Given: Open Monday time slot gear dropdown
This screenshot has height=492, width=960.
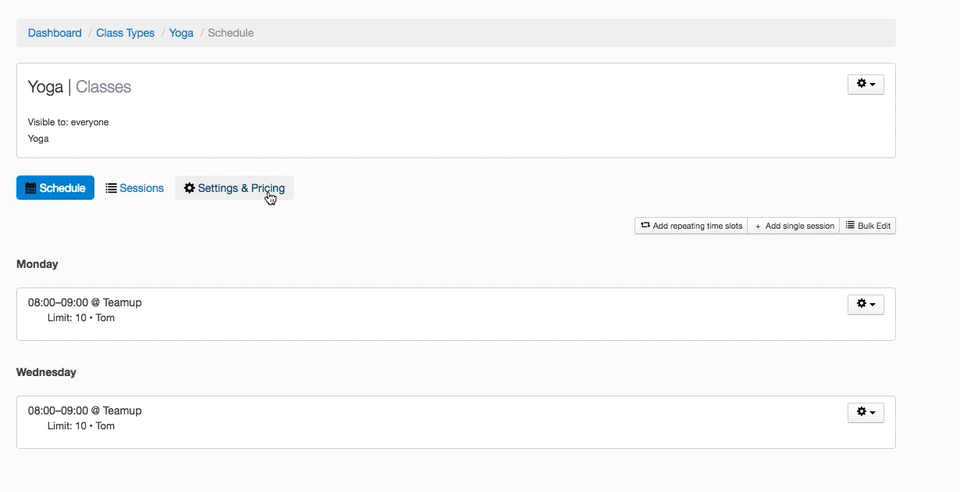Looking at the screenshot, I should pyautogui.click(x=865, y=304).
